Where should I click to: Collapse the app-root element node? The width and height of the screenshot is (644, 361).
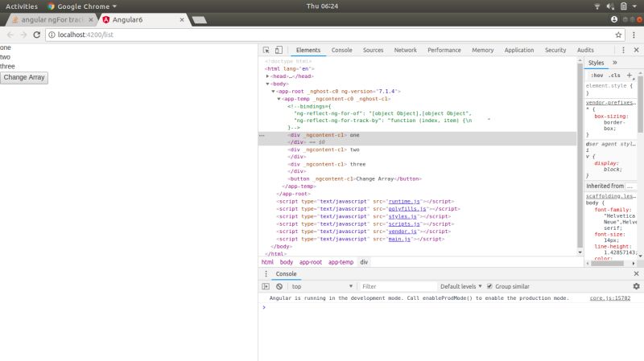click(x=273, y=92)
